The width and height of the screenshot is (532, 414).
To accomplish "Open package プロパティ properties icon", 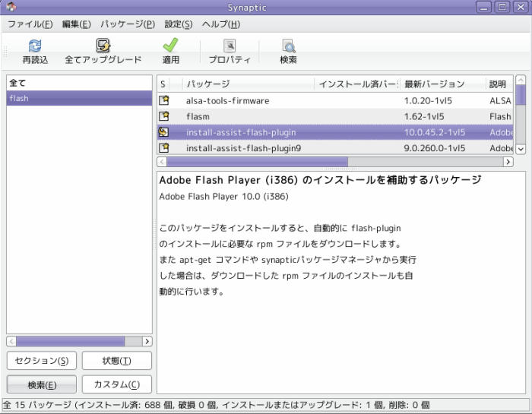I will (x=230, y=46).
